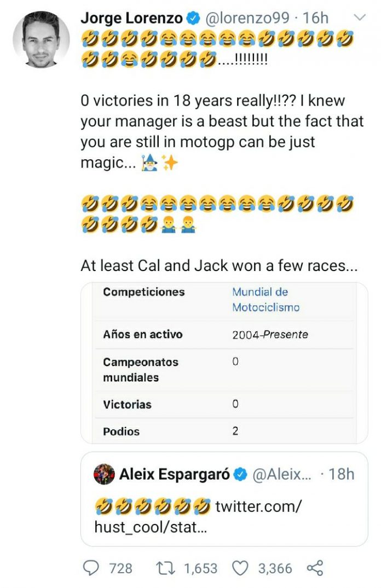Open the tweet options chevron menu
The height and width of the screenshot is (588, 381).
coord(359,18)
